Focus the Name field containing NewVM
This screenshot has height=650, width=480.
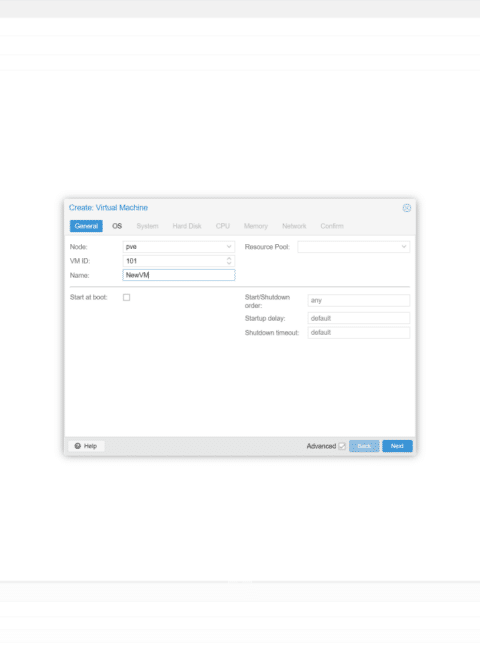point(179,275)
